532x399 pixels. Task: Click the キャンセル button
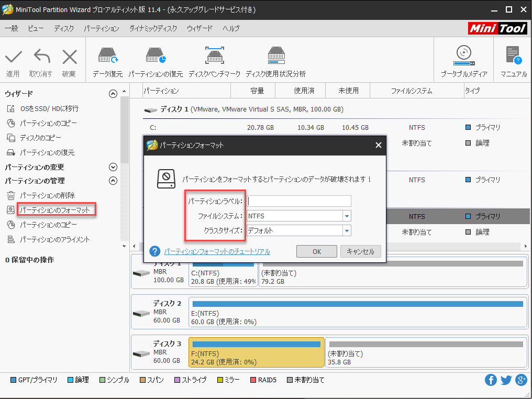[360, 251]
